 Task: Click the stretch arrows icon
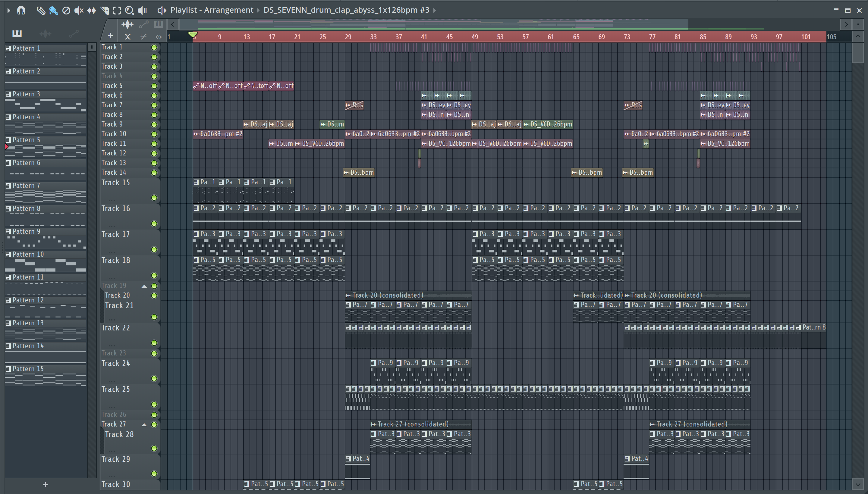(x=158, y=37)
